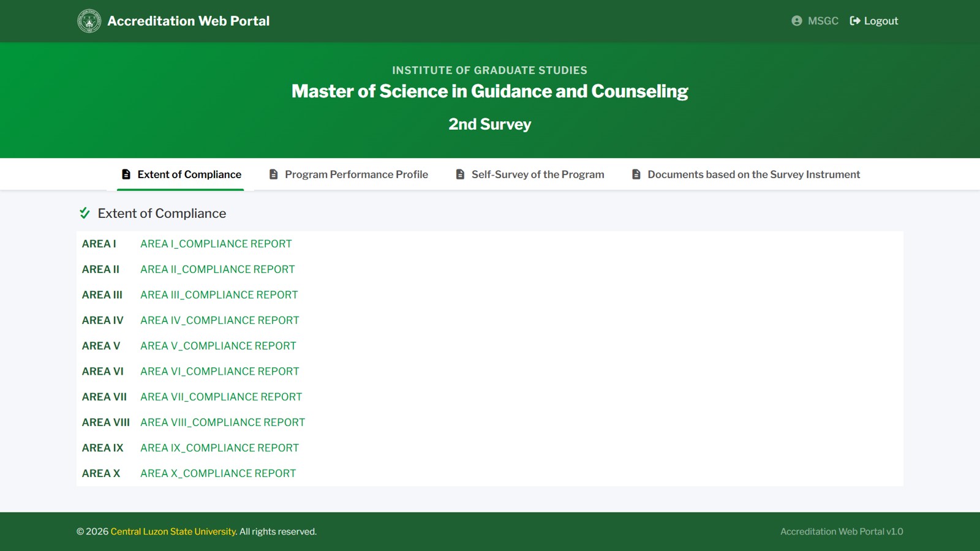
Task: Click the Program Performance Profile document icon
Action: coord(274,174)
